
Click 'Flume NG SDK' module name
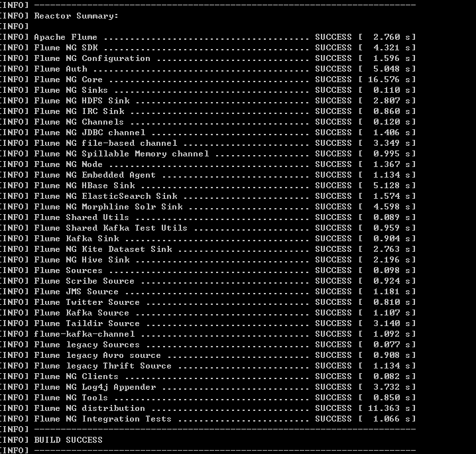(x=66, y=48)
